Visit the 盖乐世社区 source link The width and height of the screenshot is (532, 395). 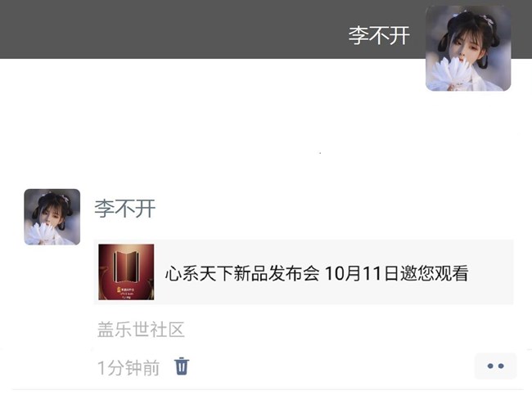coord(141,330)
